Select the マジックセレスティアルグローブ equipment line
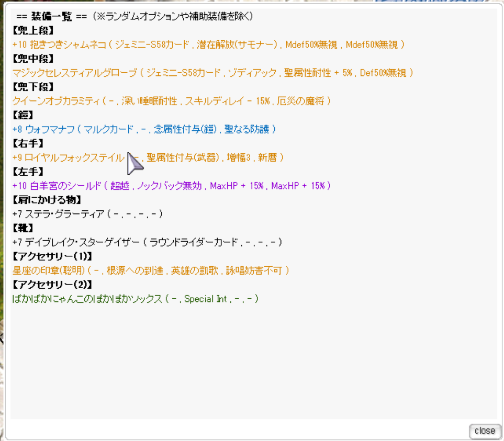 pyautogui.click(x=212, y=73)
